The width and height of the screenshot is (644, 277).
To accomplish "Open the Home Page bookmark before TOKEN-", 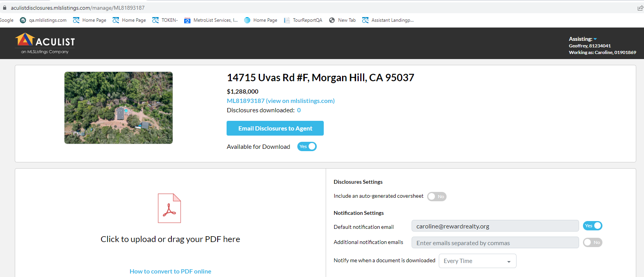I will pos(129,20).
